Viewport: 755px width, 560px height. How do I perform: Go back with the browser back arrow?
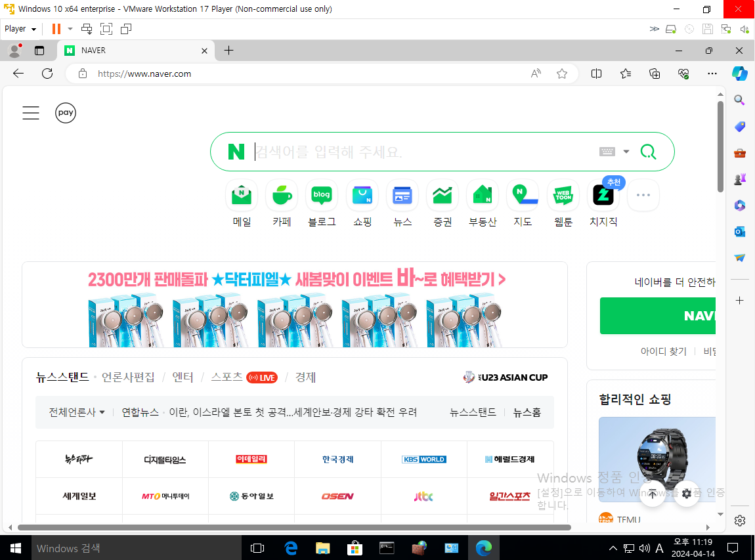click(18, 74)
